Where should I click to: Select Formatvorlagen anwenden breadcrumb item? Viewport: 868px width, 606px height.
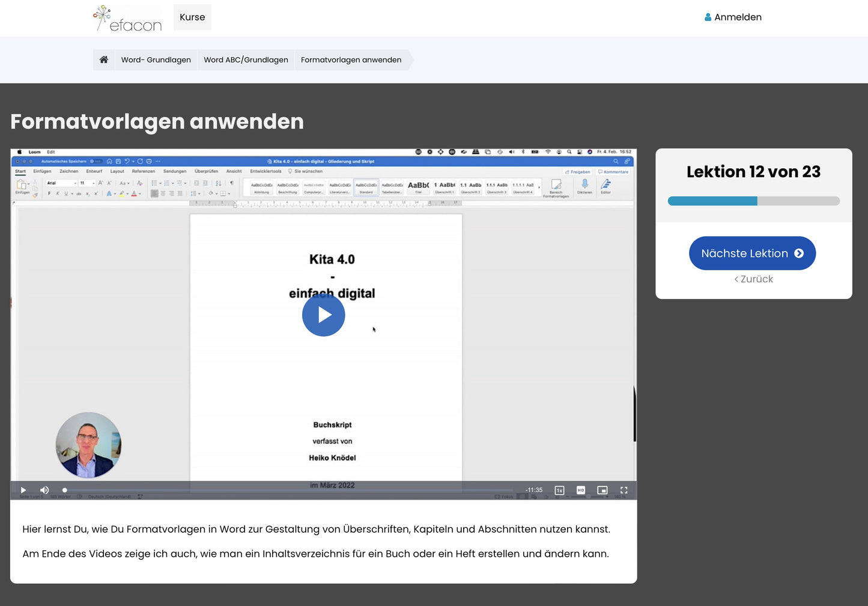tap(351, 60)
